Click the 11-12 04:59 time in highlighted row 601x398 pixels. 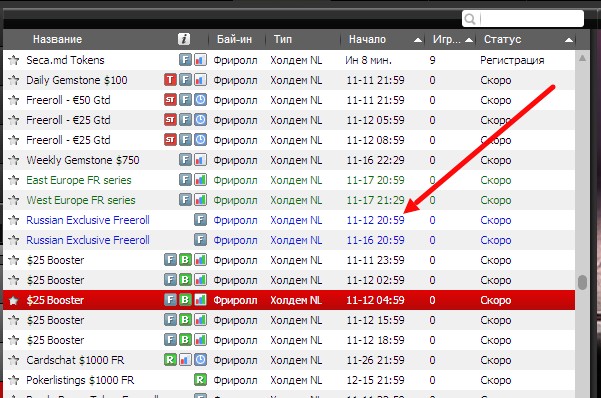tap(375, 300)
